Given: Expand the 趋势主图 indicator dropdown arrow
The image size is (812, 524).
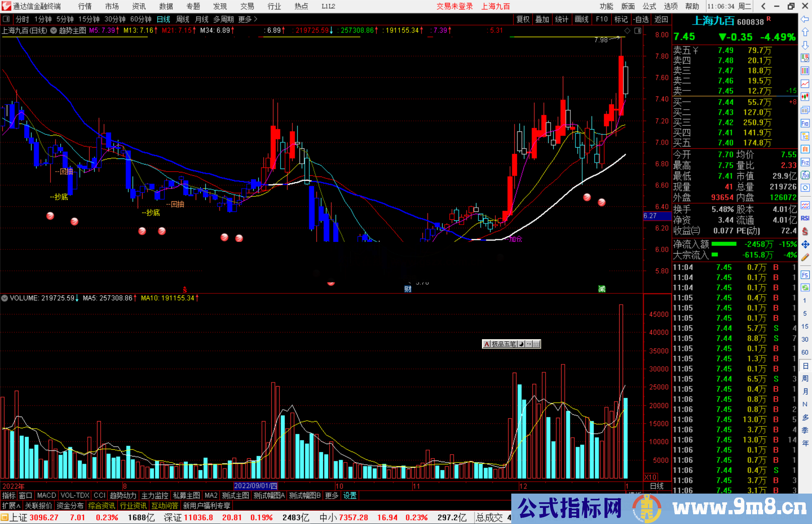Looking at the screenshot, I should (54, 30).
